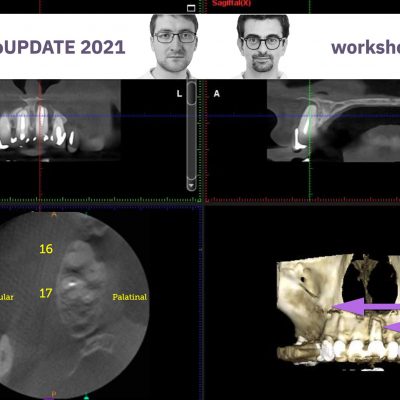Select the Sagittal(X) view label
The image size is (400, 400).
coord(232,3)
